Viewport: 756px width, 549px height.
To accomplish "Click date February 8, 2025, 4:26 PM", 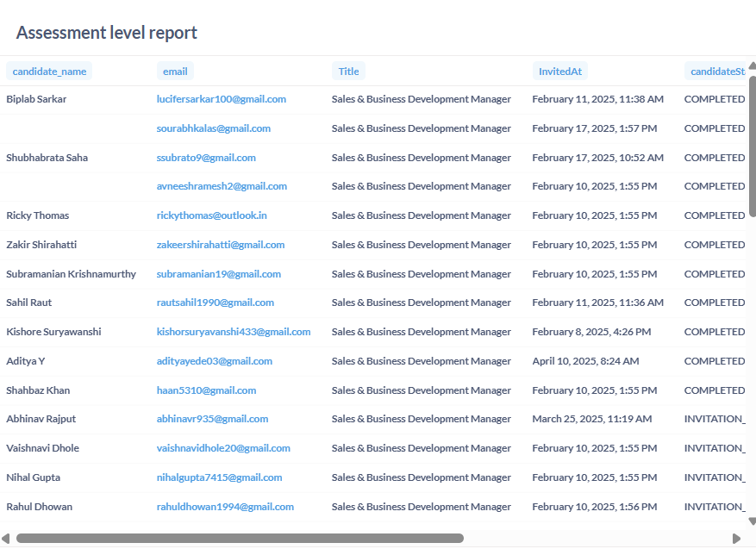I will pyautogui.click(x=591, y=332).
